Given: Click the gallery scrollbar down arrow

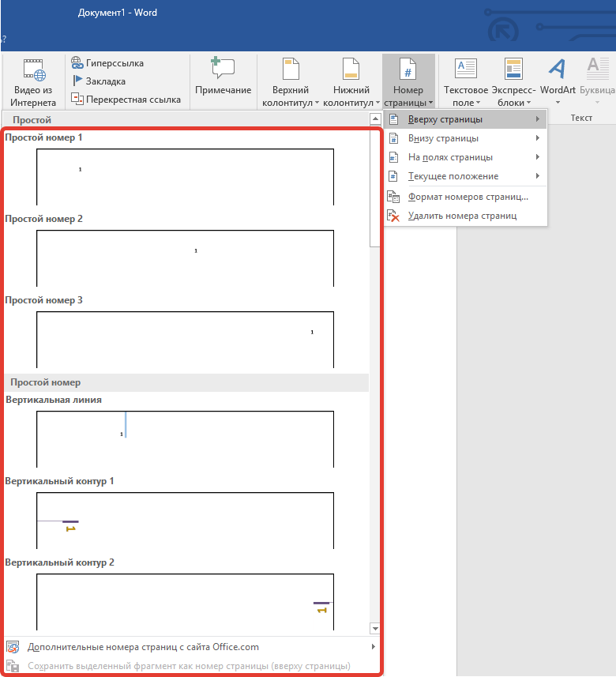Looking at the screenshot, I should pyautogui.click(x=375, y=629).
